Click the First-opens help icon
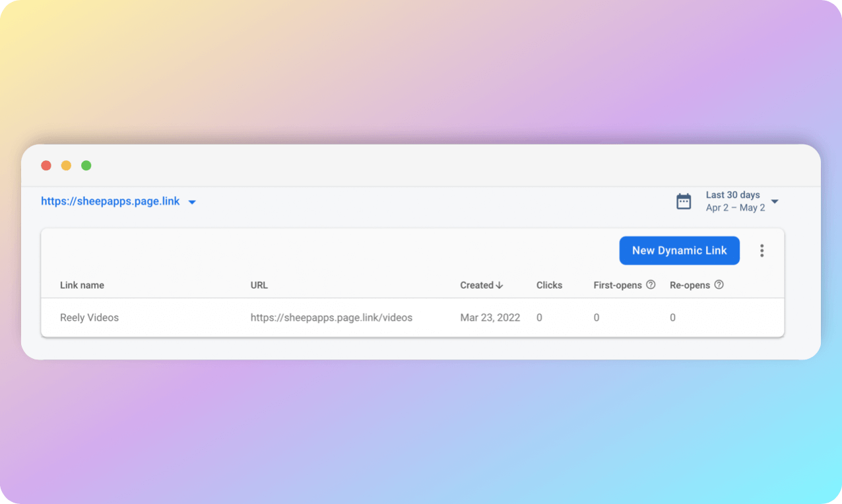The height and width of the screenshot is (504, 842). tap(651, 284)
